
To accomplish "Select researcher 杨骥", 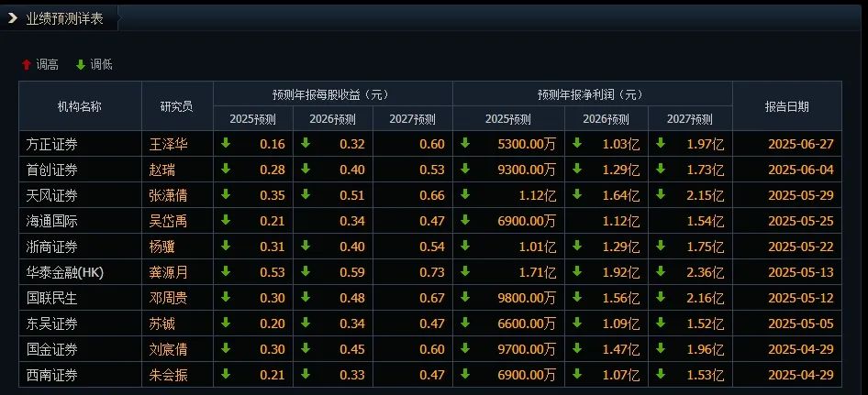I will tap(162, 247).
